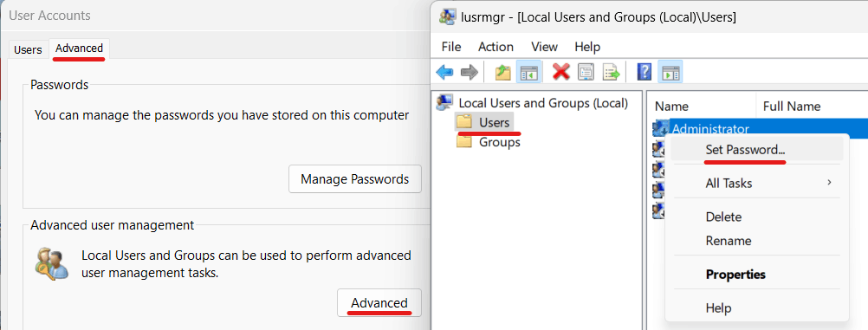Click the Forward arrow toolbar icon
Viewport: 868px width, 330px height.
coord(470,71)
